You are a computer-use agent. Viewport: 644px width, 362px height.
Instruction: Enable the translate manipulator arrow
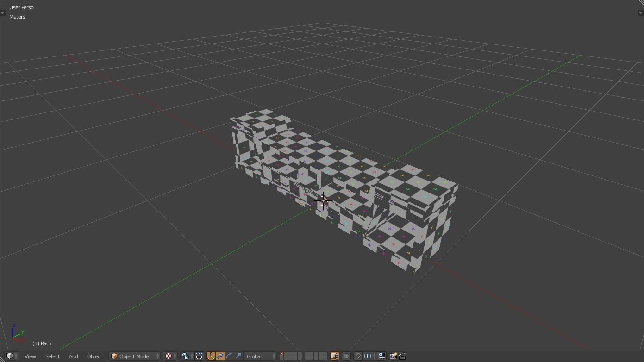220,356
